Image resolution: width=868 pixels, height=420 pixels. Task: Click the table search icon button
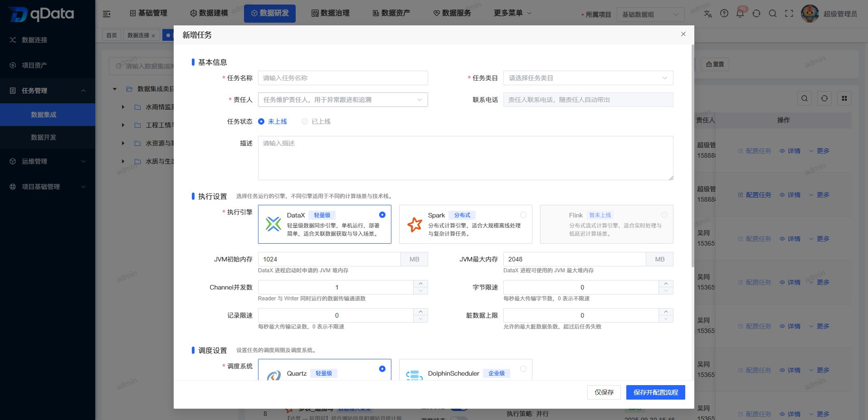[805, 98]
